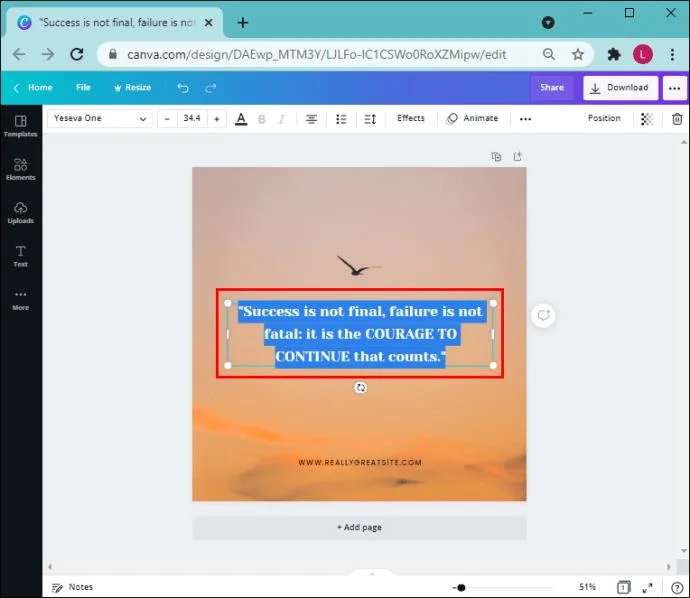Open the text Effects panel
690x598 pixels.
[411, 118]
